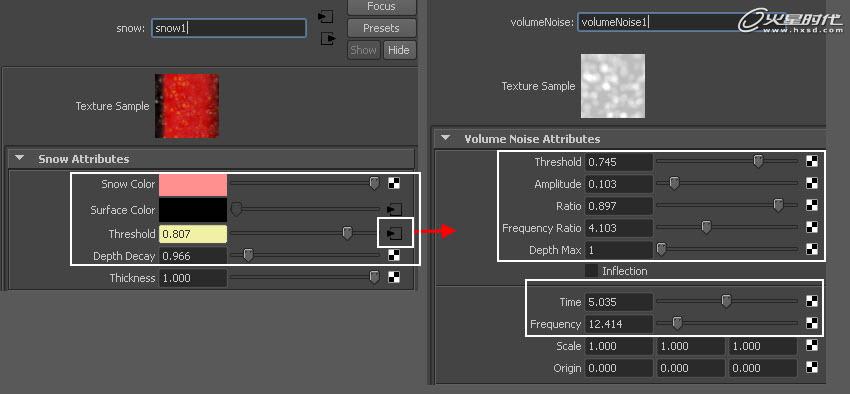Collapse the Volume Noise Attributes section

(446, 138)
